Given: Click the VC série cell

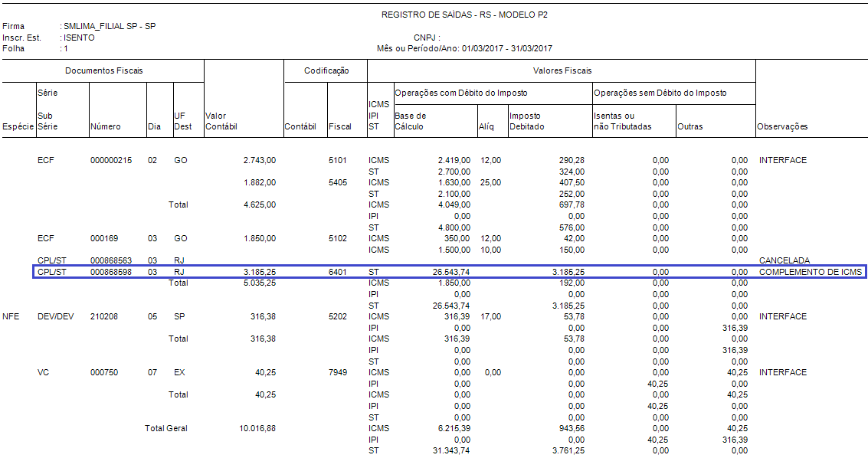Looking at the screenshot, I should 43,372.
